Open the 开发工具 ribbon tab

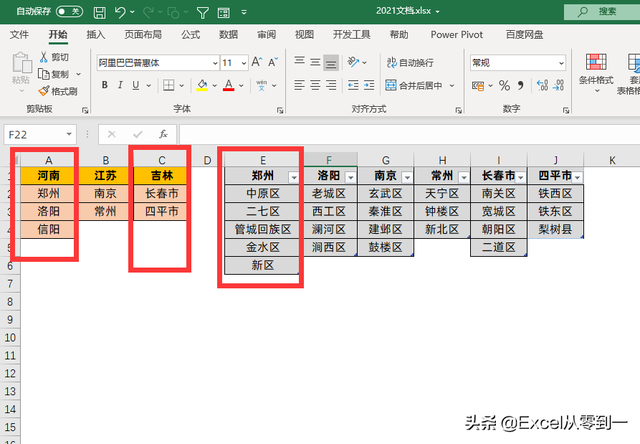pyautogui.click(x=351, y=35)
